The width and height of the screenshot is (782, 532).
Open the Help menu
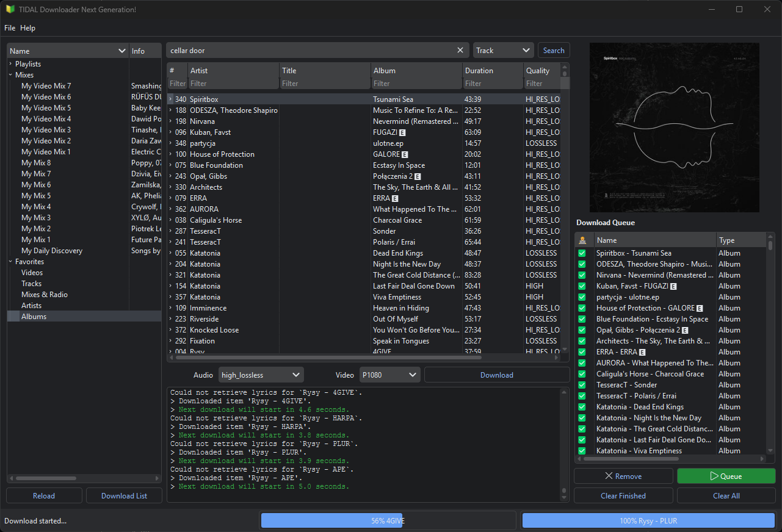(27, 28)
